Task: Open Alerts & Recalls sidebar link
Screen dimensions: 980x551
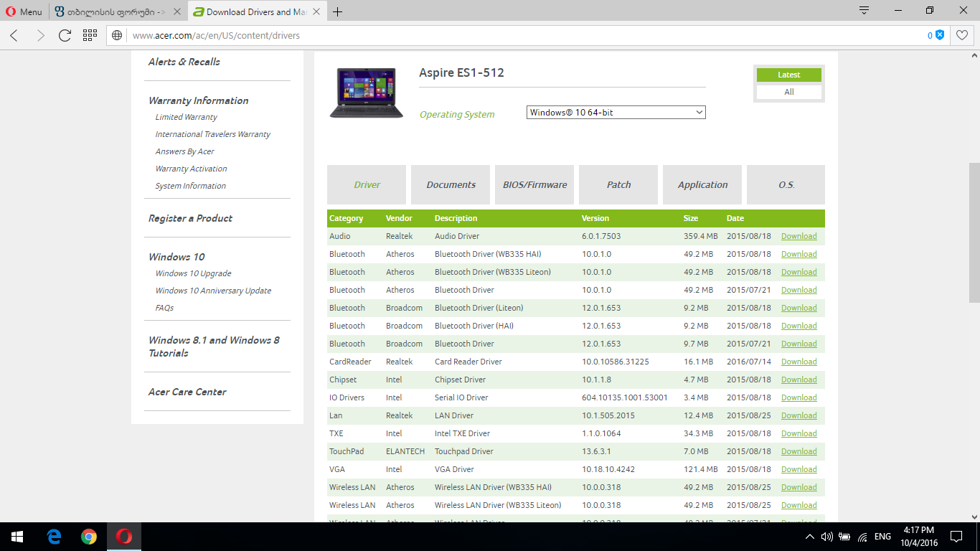Action: [184, 62]
